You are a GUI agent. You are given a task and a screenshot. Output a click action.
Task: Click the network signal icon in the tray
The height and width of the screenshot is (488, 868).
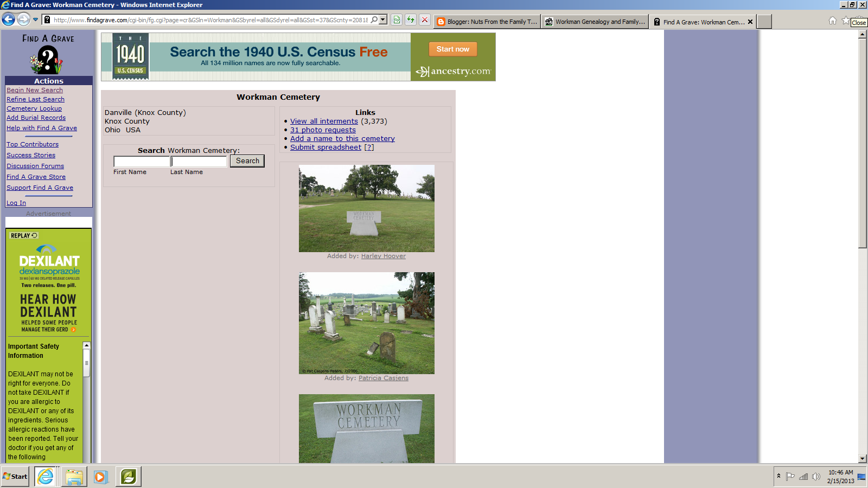(803, 477)
